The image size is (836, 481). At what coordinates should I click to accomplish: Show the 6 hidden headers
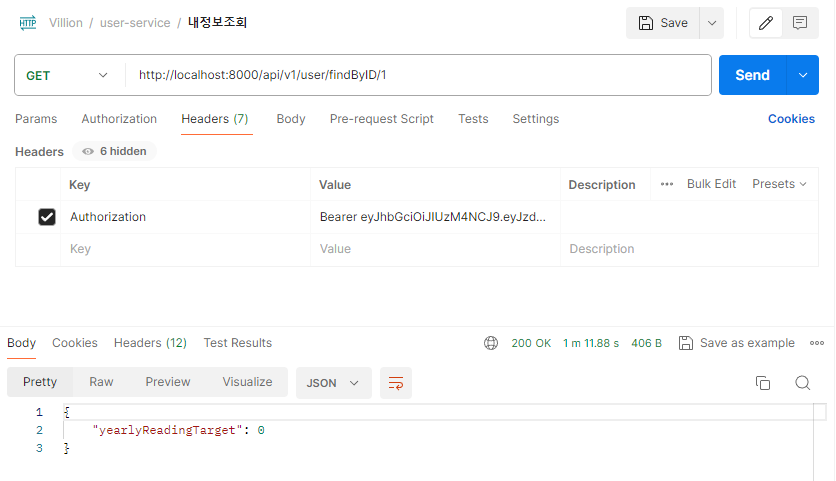[x=115, y=151]
